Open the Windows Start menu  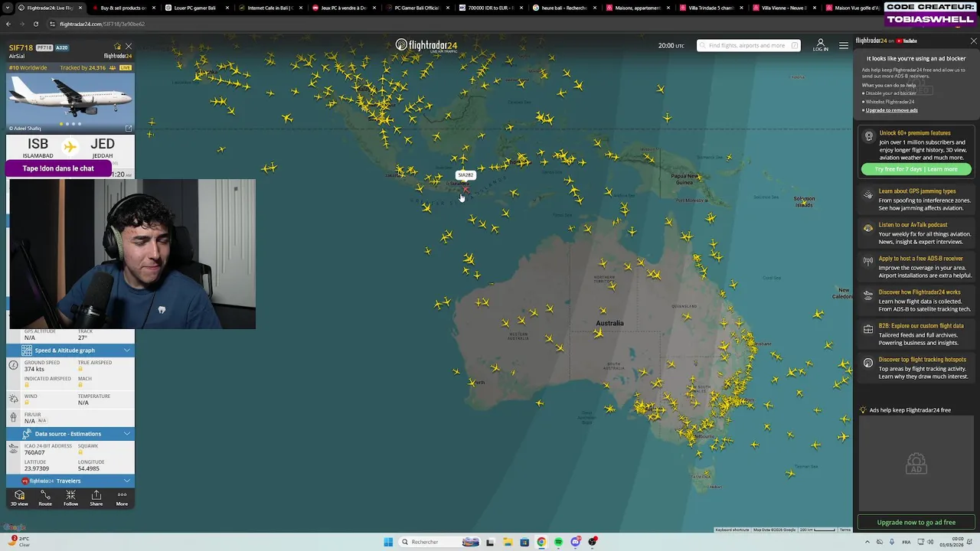388,542
